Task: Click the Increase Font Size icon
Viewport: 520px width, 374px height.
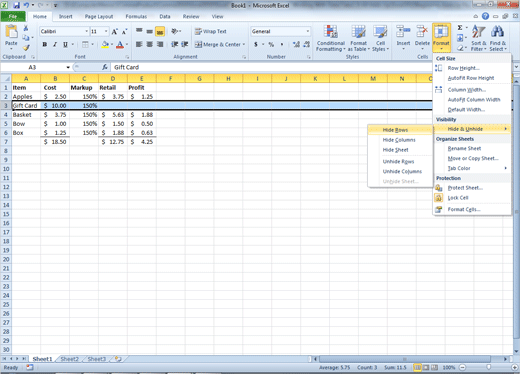Action: (x=114, y=32)
